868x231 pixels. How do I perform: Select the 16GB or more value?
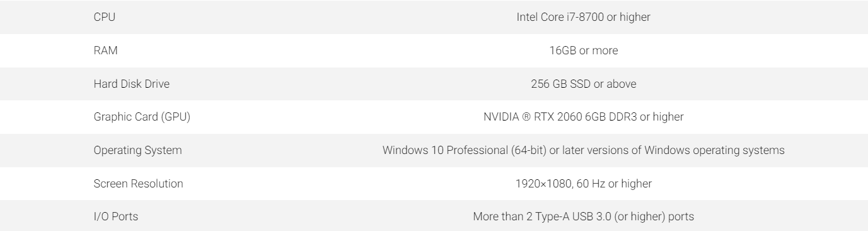pos(583,50)
